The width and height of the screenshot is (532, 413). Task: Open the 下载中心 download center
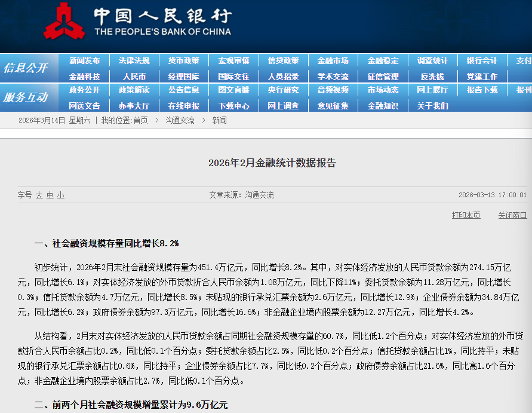(x=233, y=106)
